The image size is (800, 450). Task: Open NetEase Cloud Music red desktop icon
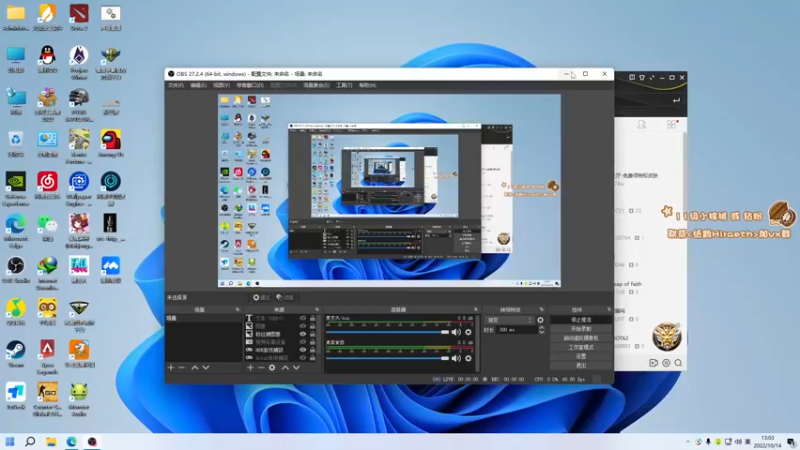pos(47,186)
